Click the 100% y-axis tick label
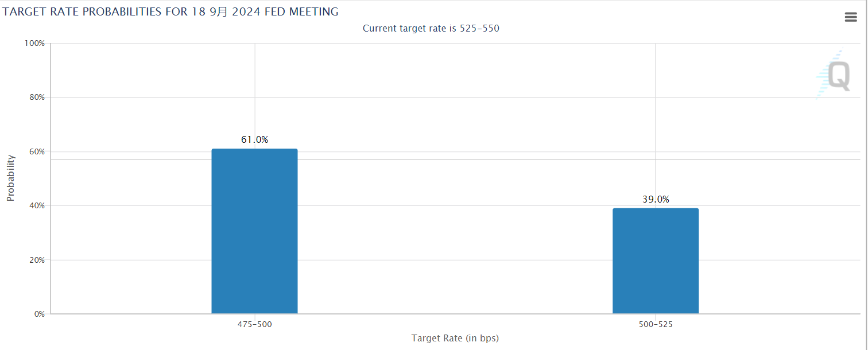Screen dimensions: 868x350 [34, 44]
